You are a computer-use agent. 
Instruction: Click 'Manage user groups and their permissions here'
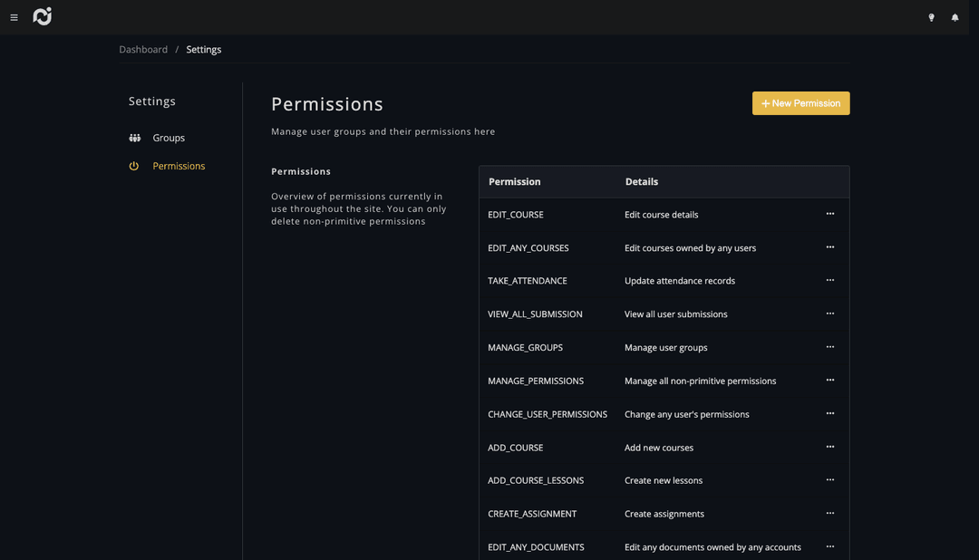(383, 131)
